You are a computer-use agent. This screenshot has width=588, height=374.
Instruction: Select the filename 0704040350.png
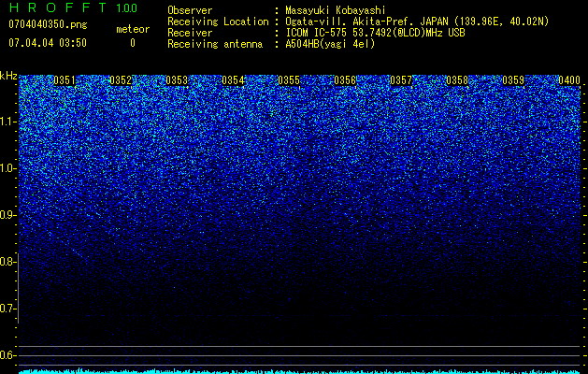pyautogui.click(x=48, y=24)
